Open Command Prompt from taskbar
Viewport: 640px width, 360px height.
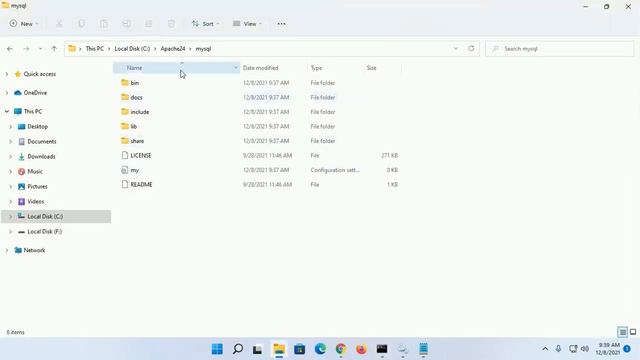pos(382,349)
